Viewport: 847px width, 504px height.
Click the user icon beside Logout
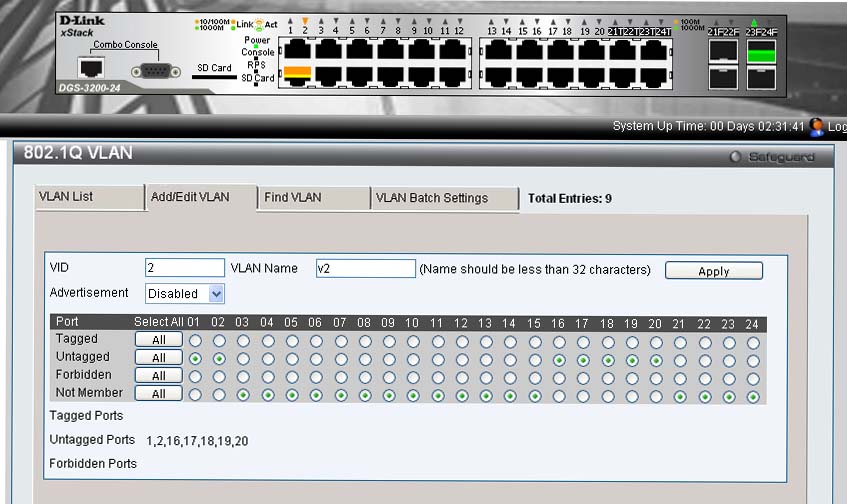click(x=816, y=127)
